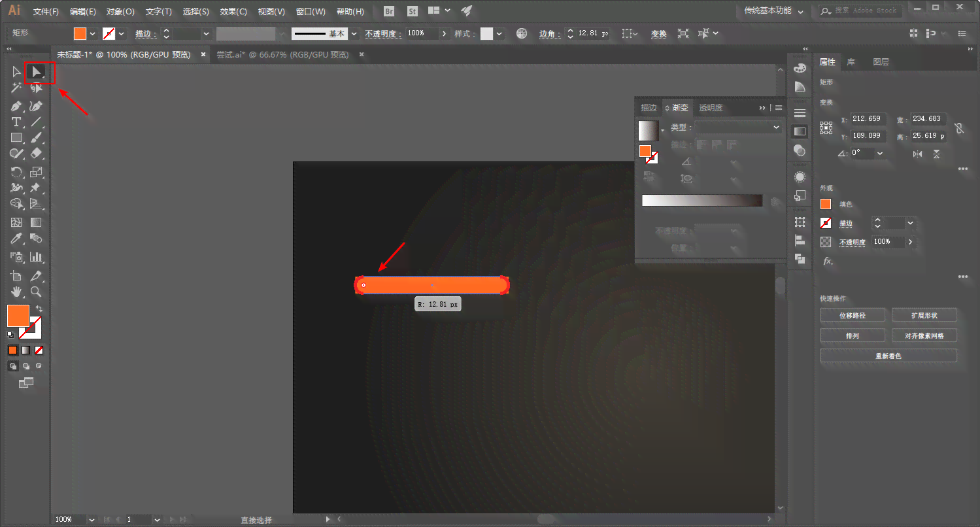Select the Paintbrush tool
Screen dimensions: 980x527
(37, 138)
